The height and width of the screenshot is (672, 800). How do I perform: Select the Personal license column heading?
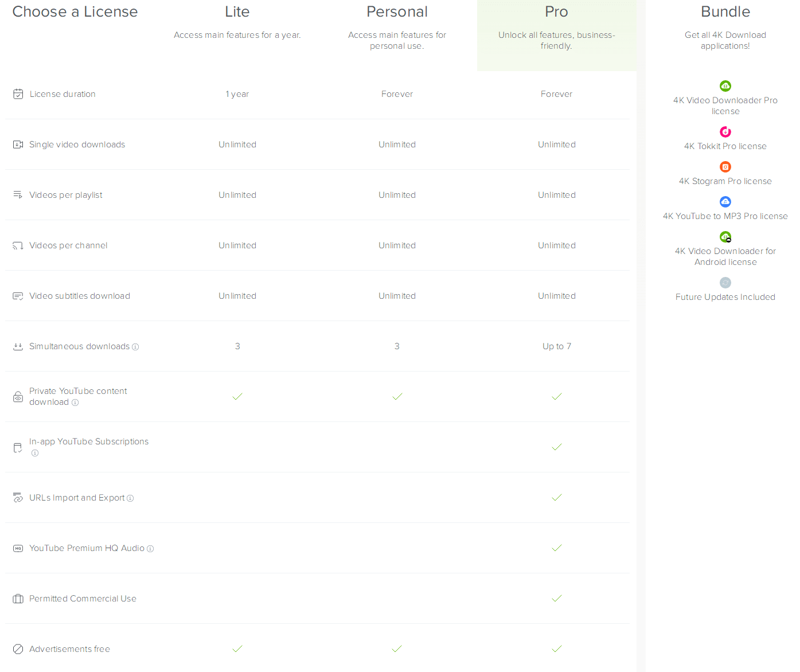click(397, 11)
